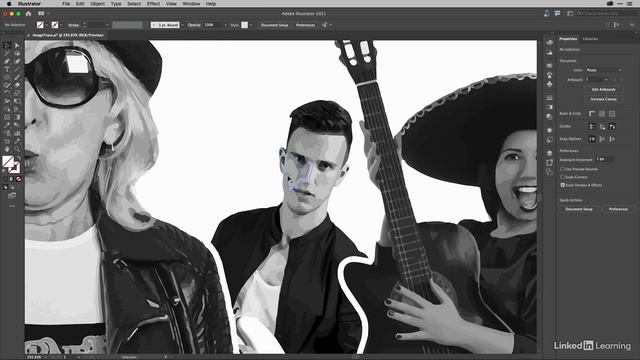Screen dimensions: 640x360
Task: Toggle Show Rulers button
Action: 592,114
